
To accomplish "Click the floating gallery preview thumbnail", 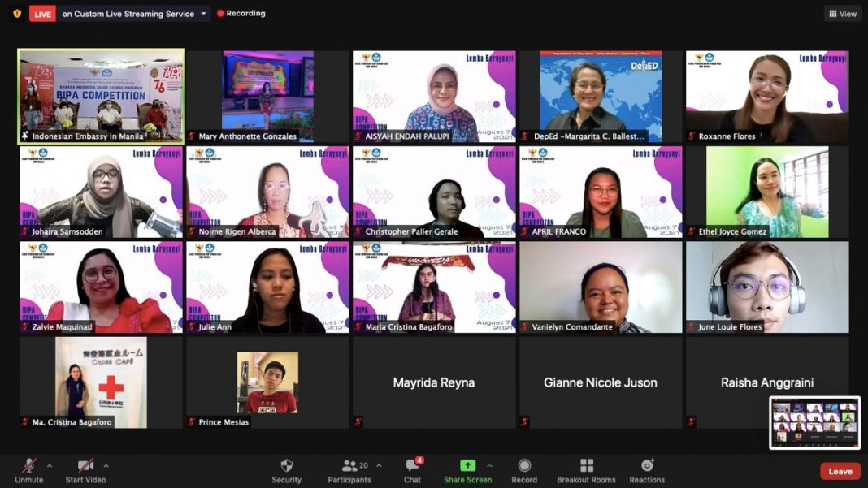I will [x=814, y=422].
